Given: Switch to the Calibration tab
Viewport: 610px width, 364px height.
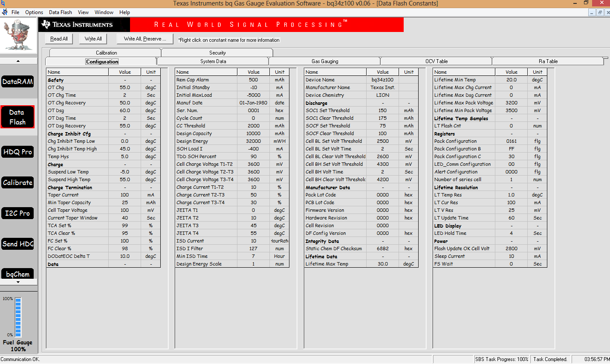Looking at the screenshot, I should [106, 53].
